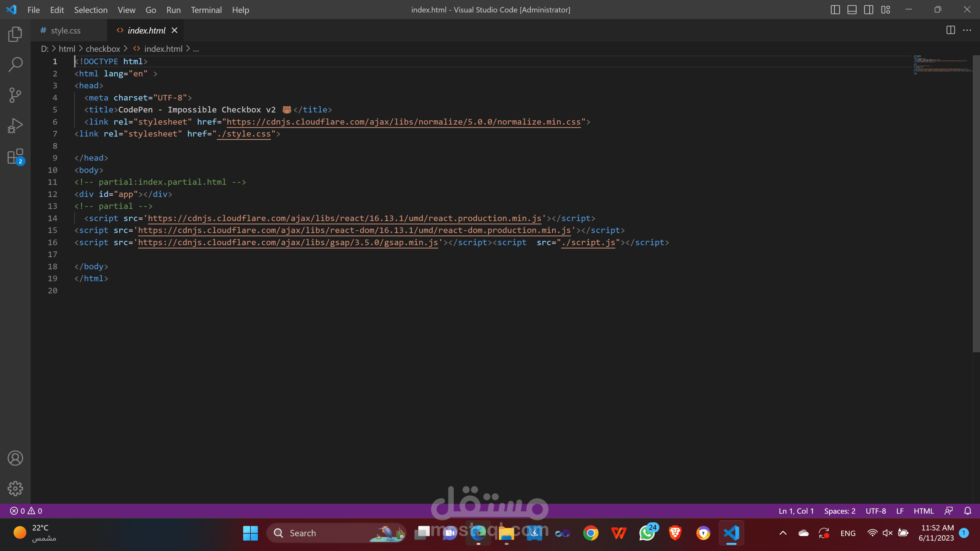The image size is (980, 551).
Task: Open Chrome from the Windows taskbar
Action: [x=591, y=533]
